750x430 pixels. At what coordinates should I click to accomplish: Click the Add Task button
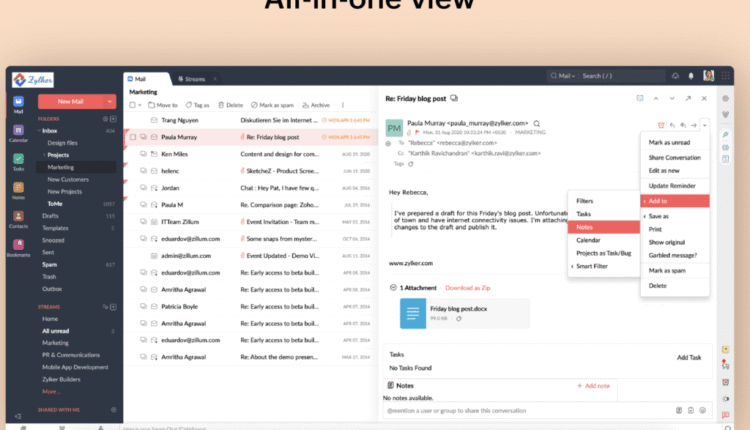689,357
